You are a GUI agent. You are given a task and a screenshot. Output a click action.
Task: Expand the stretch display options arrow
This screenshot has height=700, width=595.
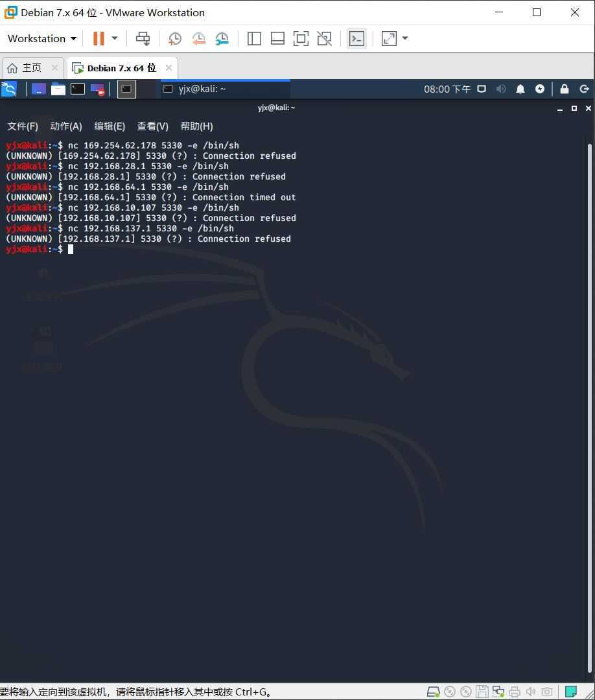[405, 38]
